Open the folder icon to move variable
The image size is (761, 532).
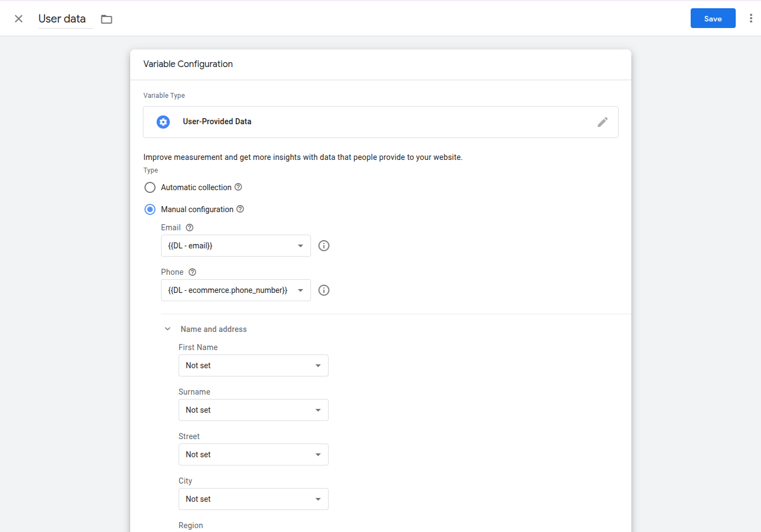click(x=106, y=18)
